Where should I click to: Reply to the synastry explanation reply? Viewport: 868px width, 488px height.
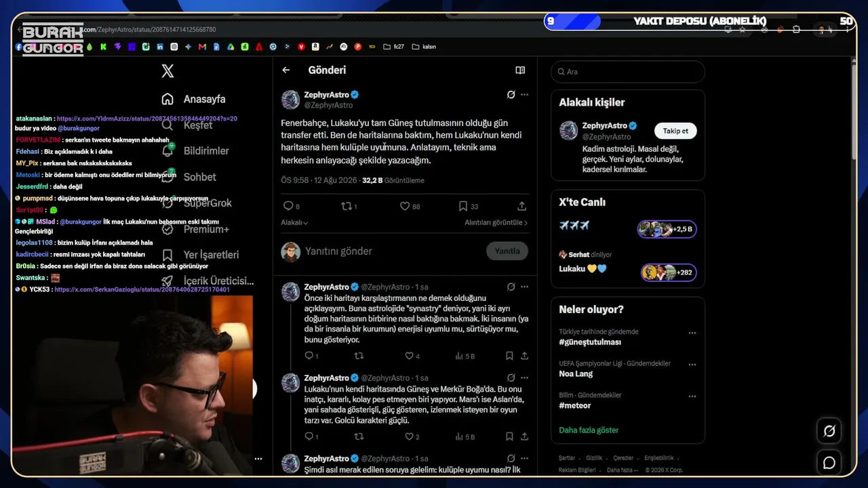[311, 356]
